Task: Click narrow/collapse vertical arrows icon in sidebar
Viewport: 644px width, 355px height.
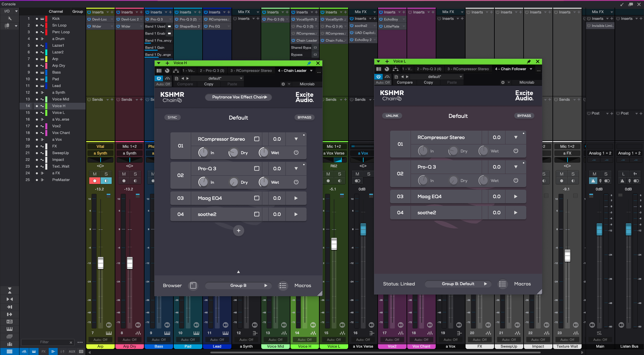Action: tap(10, 290)
